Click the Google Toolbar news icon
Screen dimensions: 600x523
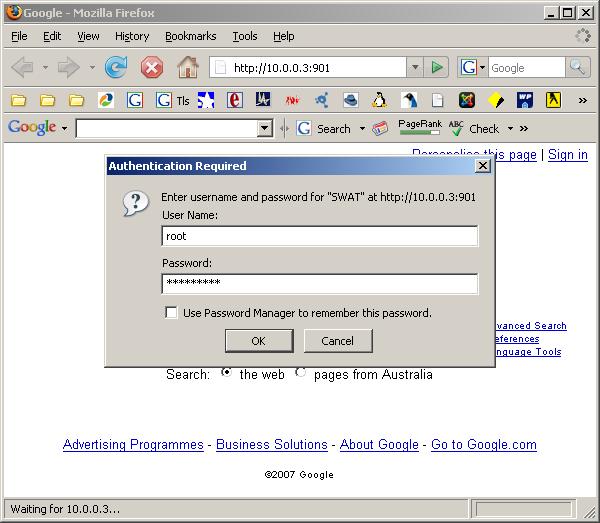click(380, 129)
